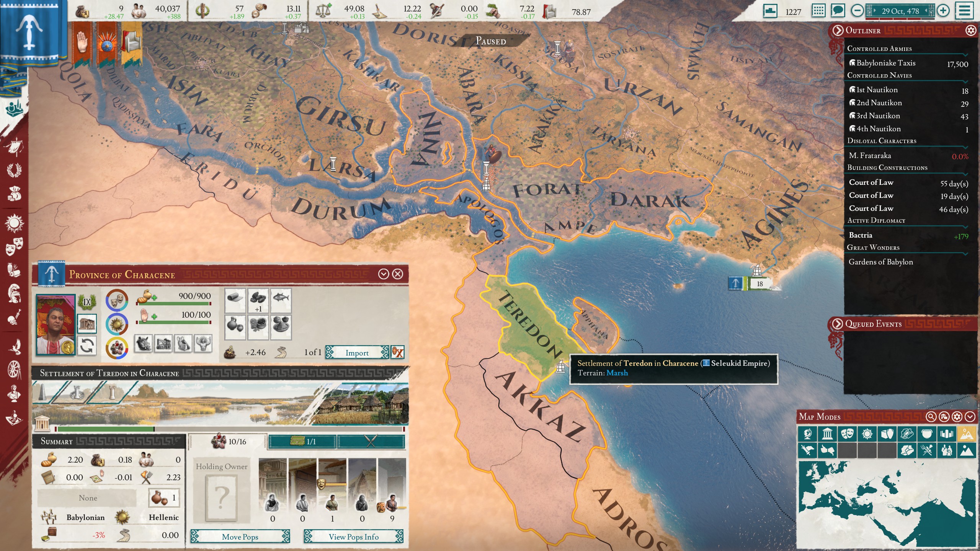This screenshot has width=980, height=551.
Task: Switch to the culture map mode masks icon
Action: click(847, 434)
